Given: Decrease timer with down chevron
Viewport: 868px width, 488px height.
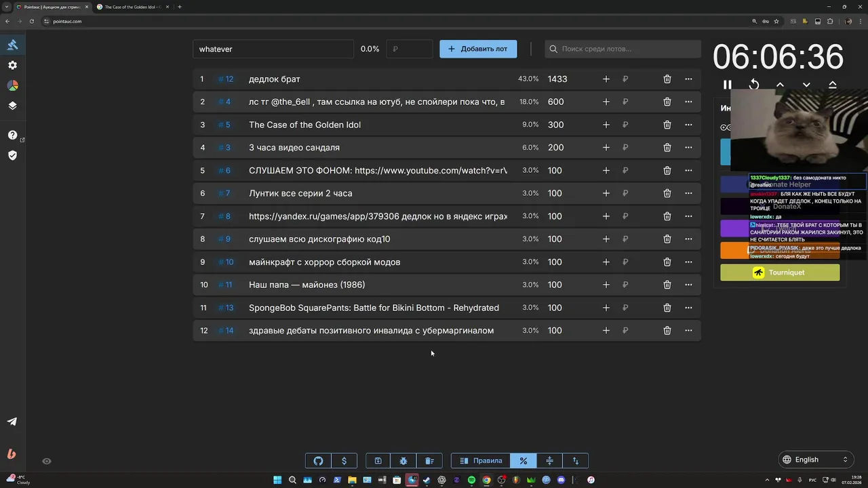Looking at the screenshot, I should pos(806,85).
